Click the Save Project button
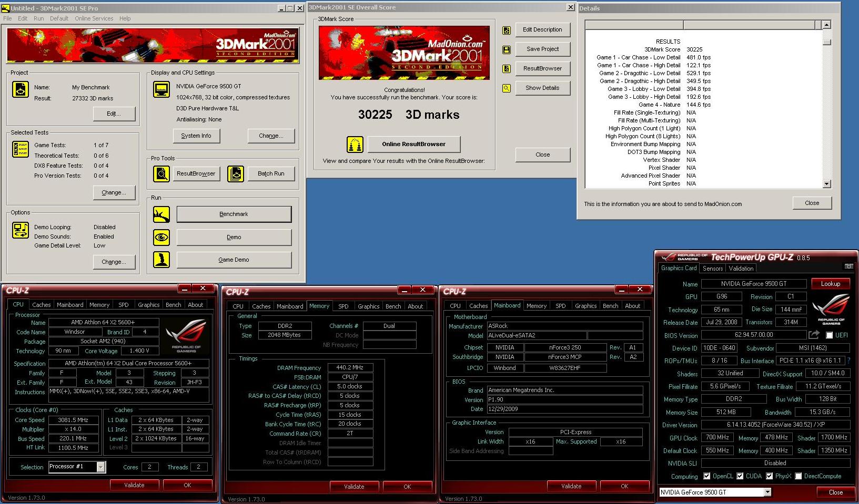859x504 pixels. 542,49
